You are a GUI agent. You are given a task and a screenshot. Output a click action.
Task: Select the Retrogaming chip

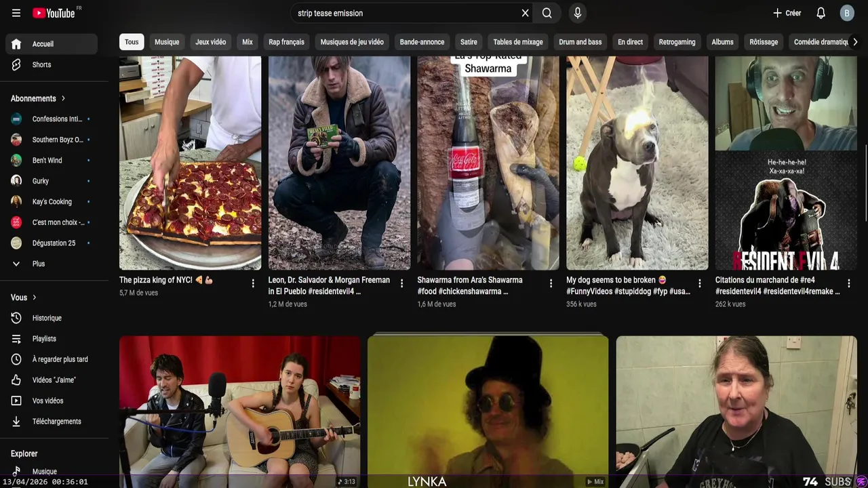pyautogui.click(x=677, y=42)
